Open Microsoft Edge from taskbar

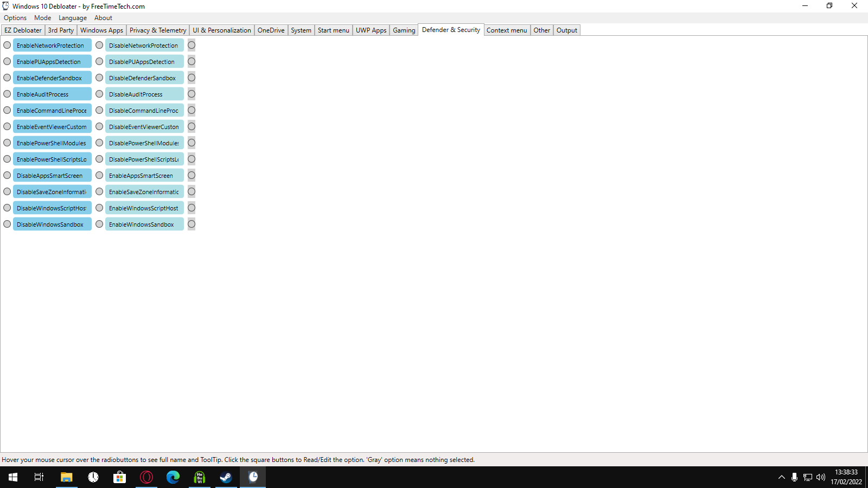point(173,477)
